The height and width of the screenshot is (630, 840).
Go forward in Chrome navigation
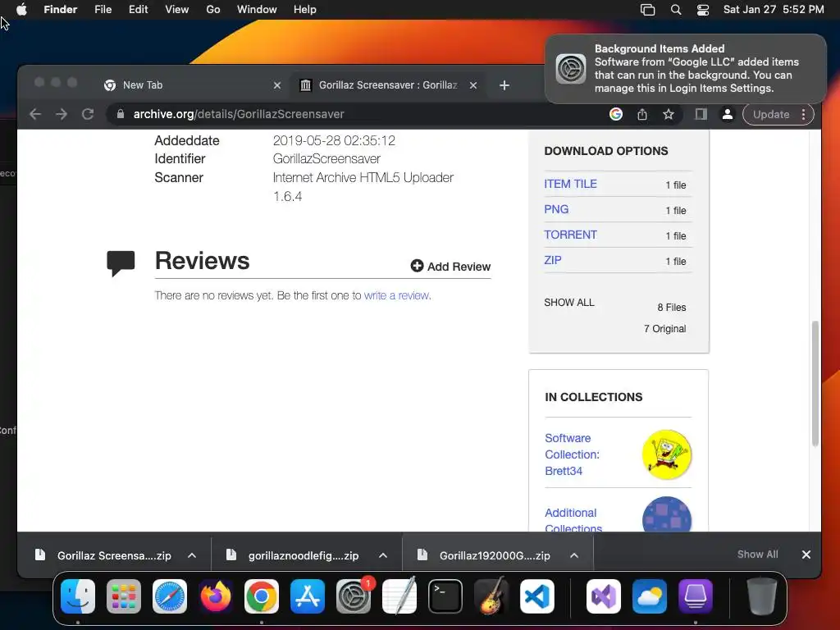point(62,114)
